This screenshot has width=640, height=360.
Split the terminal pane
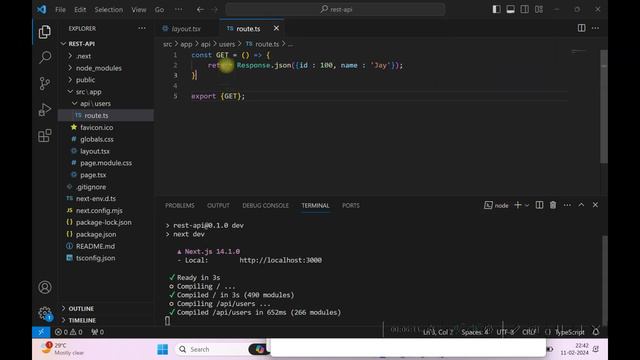pos(539,205)
